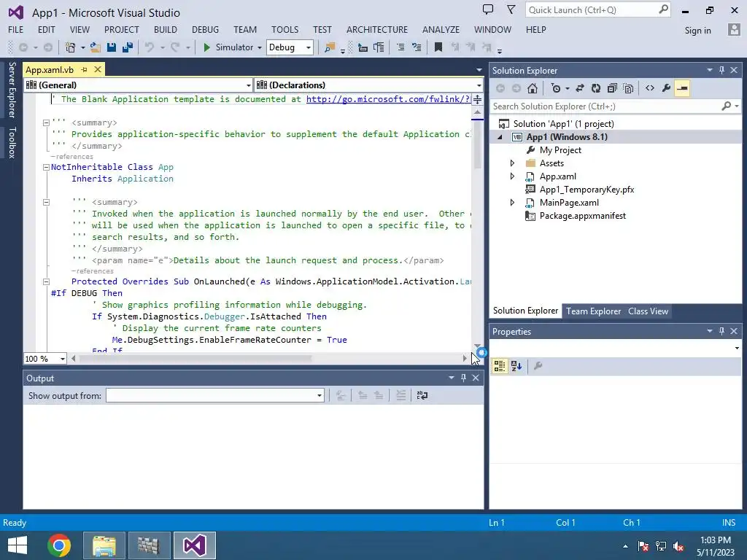Open Chrome from the taskbar
This screenshot has height=560, width=747.
click(59, 545)
